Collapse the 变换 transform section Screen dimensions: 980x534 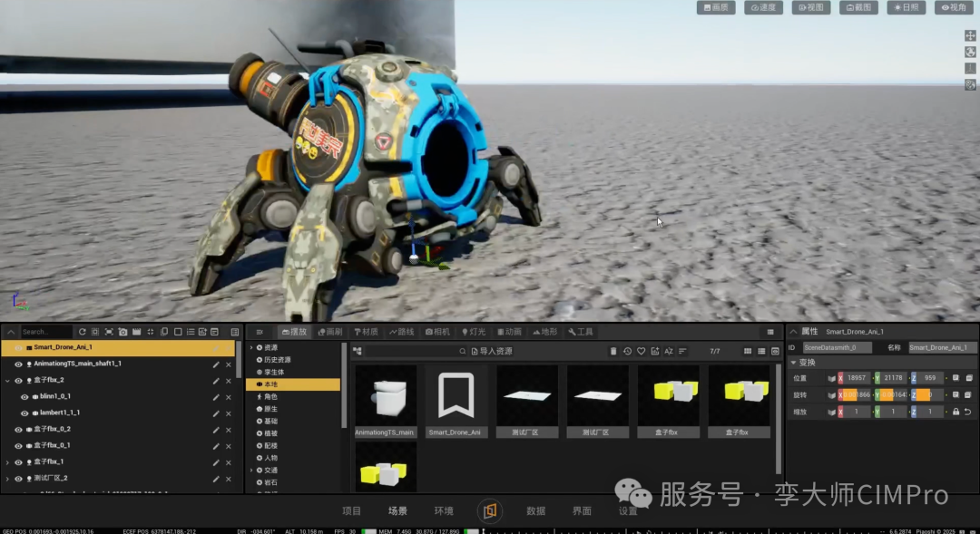pyautogui.click(x=793, y=363)
